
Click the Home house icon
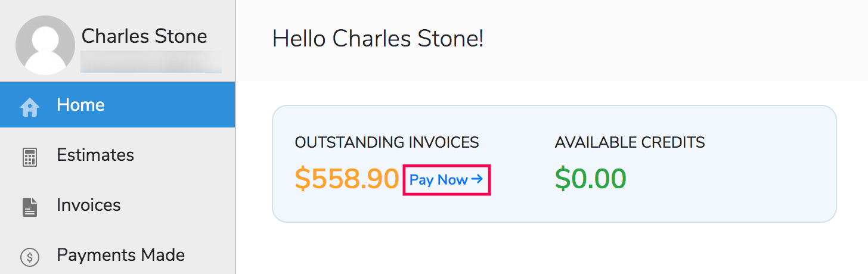[x=30, y=107]
